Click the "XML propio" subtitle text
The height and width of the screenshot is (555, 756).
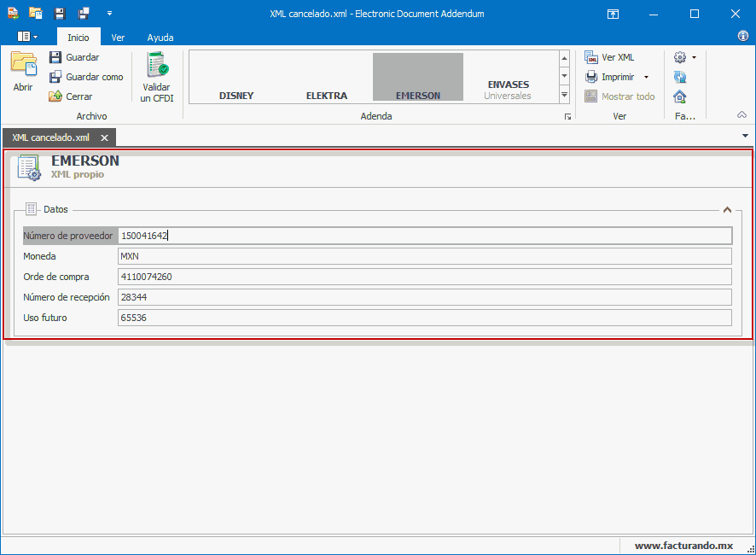click(78, 174)
